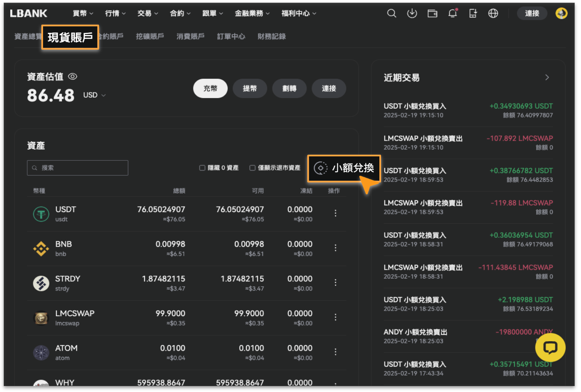Click the 連接 button in top header

point(532,14)
